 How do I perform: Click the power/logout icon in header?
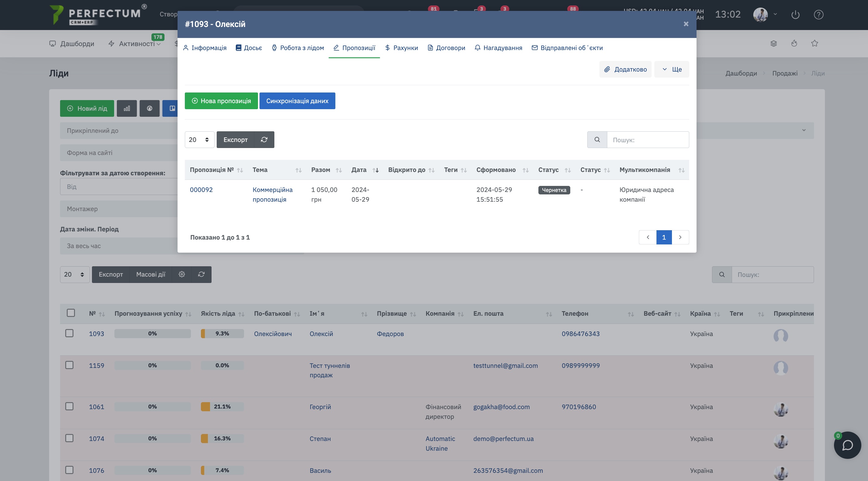click(x=795, y=15)
